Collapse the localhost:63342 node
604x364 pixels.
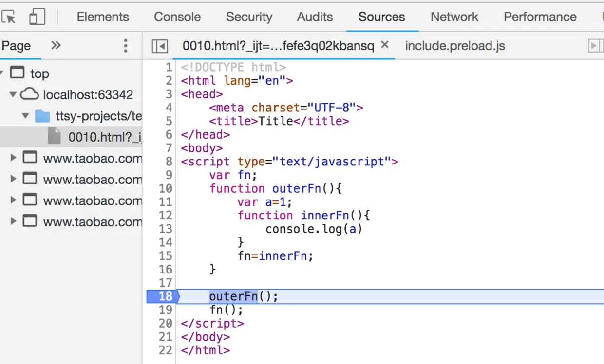tap(13, 94)
